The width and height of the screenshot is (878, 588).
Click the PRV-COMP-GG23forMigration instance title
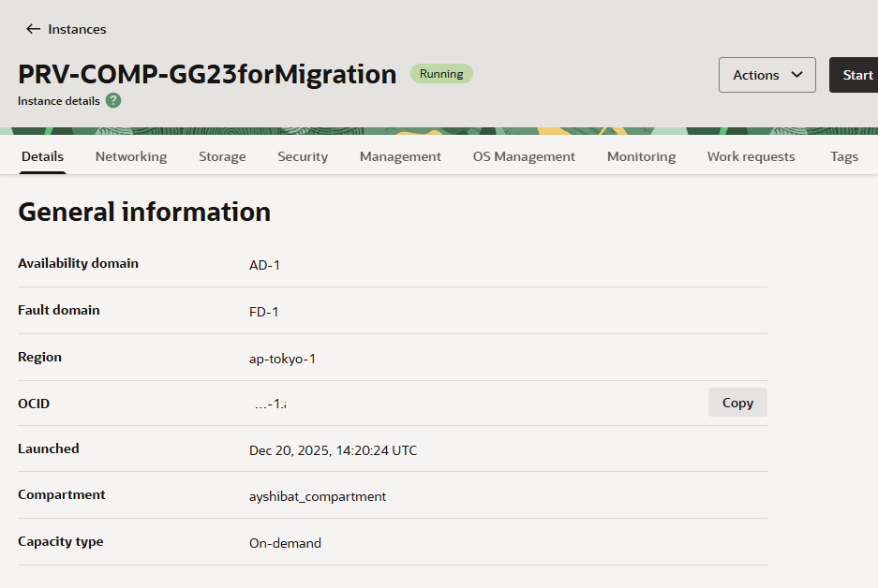(207, 74)
